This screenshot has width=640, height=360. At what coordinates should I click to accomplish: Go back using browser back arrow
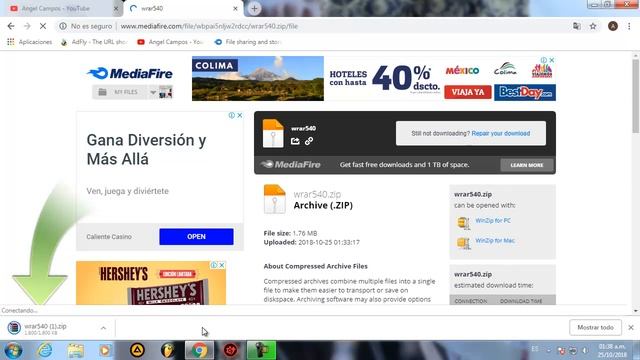tap(11, 26)
